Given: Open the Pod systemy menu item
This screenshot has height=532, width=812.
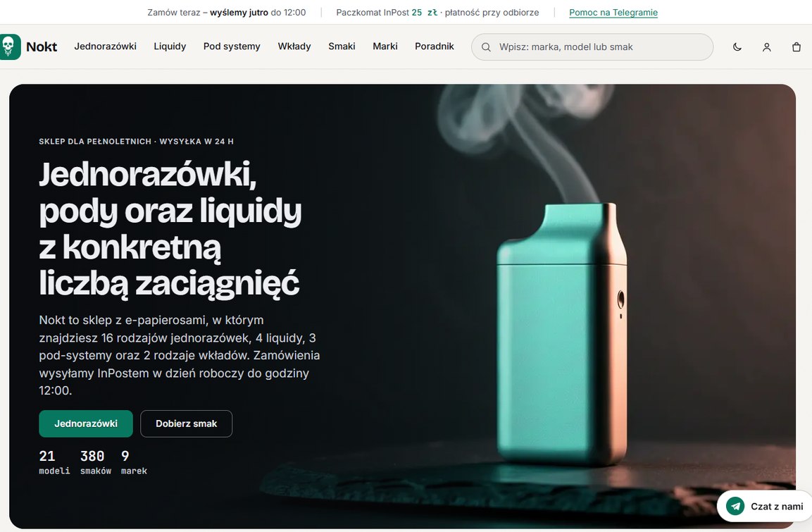Looking at the screenshot, I should click(232, 47).
